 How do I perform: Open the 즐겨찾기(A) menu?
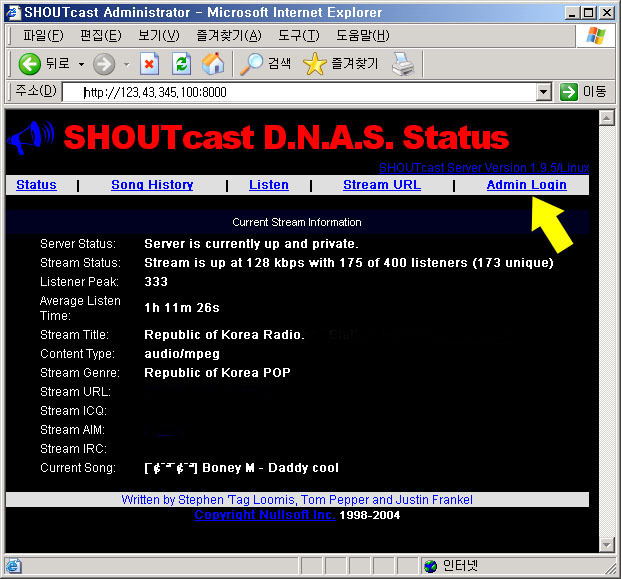coord(229,36)
